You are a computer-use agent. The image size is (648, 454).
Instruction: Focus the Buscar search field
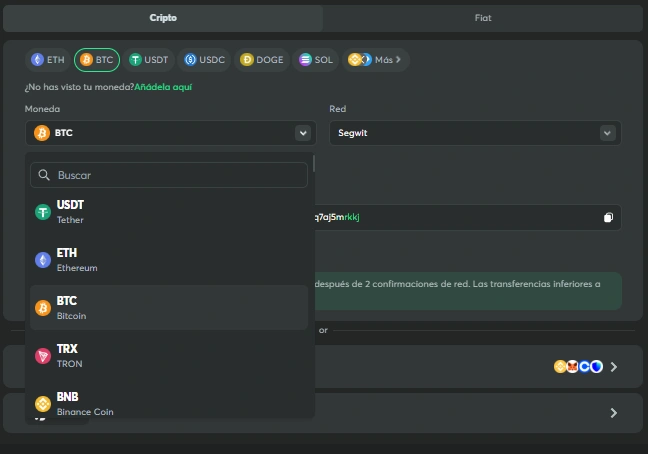(169, 175)
